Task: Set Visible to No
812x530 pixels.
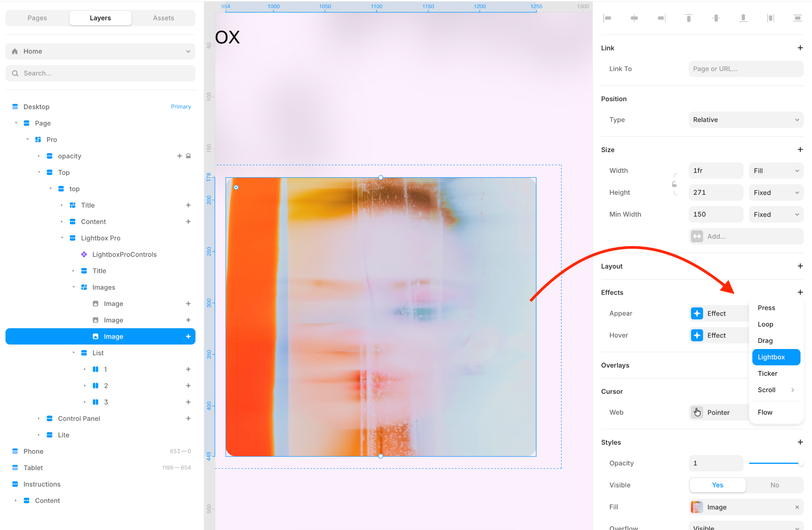Action: click(774, 485)
